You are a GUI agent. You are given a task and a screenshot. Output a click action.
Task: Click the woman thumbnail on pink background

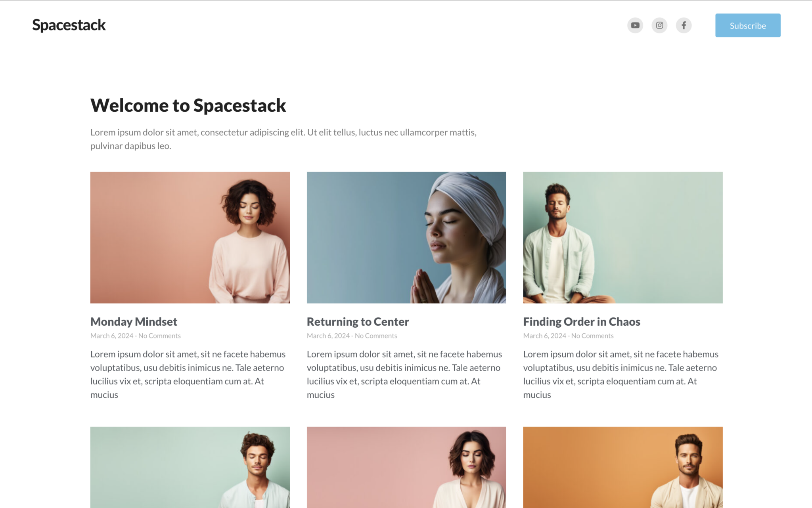point(406,467)
